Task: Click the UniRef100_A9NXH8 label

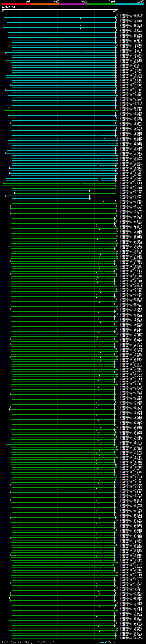Action: [x=131, y=45]
